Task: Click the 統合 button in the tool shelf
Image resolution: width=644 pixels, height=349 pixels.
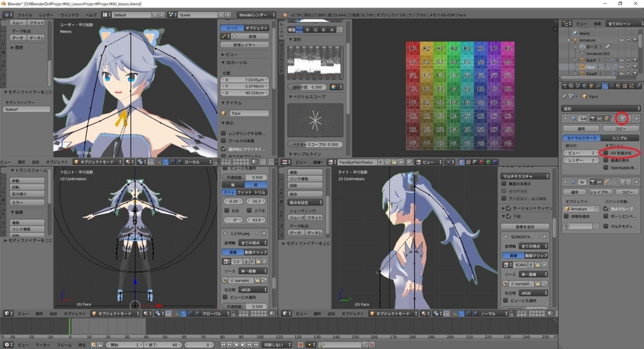Action: 305,194
